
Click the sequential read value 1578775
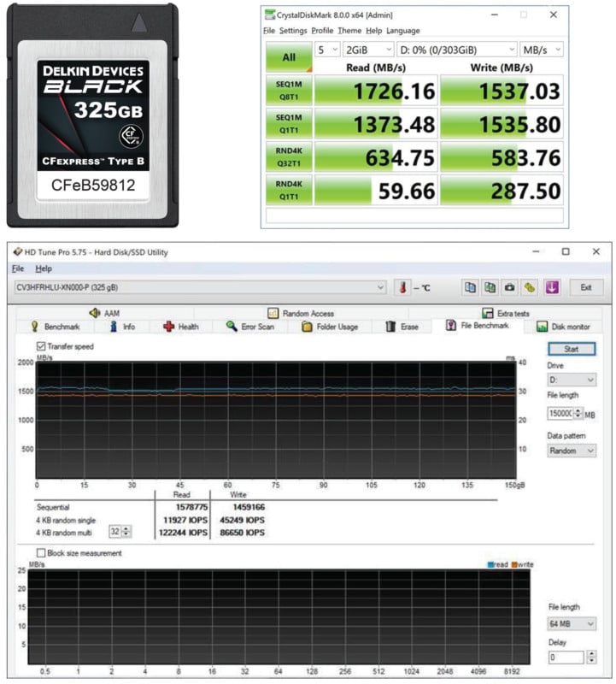coord(191,507)
